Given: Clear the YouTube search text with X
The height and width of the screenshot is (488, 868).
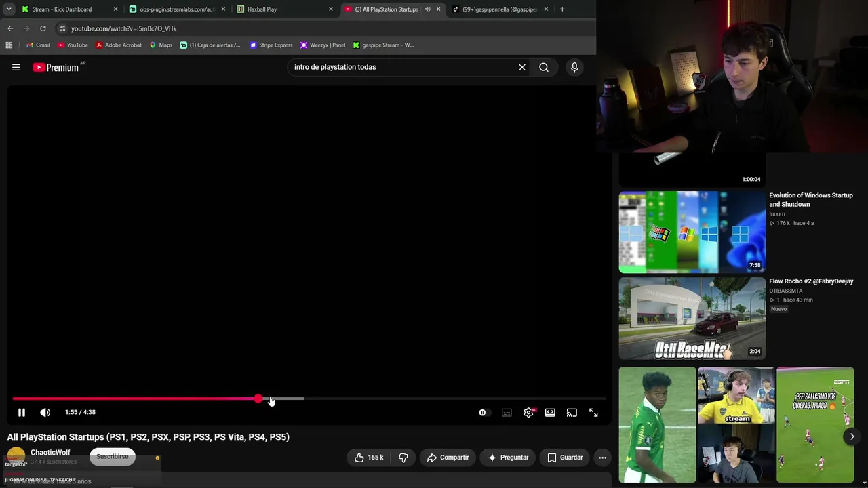Looking at the screenshot, I should [x=522, y=67].
